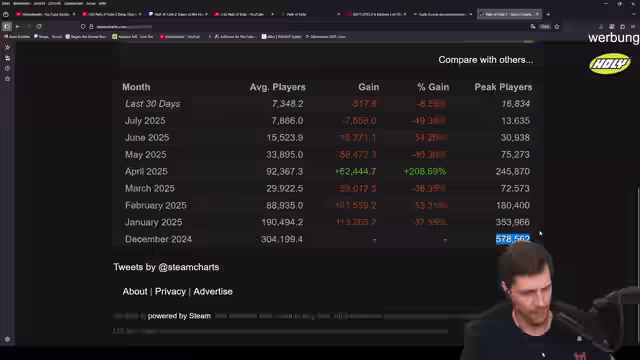Expand the list all tabs chevron
The width and height of the screenshot is (640, 360).
pos(634,14)
